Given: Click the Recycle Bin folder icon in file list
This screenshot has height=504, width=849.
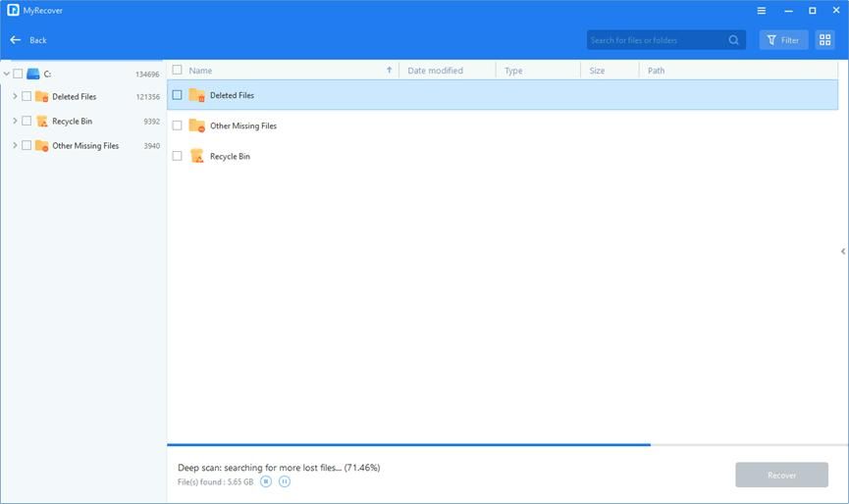Looking at the screenshot, I should [196, 156].
